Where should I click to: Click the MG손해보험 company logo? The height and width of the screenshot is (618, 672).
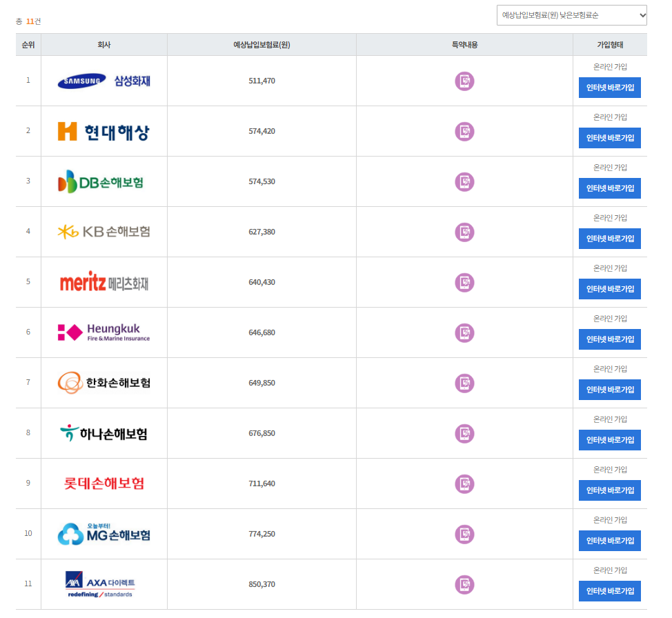(x=103, y=534)
